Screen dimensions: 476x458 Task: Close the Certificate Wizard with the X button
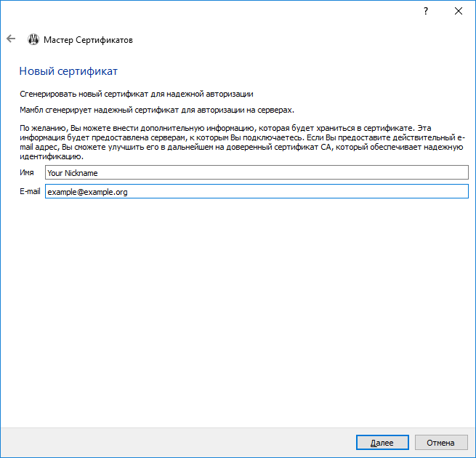(459, 12)
